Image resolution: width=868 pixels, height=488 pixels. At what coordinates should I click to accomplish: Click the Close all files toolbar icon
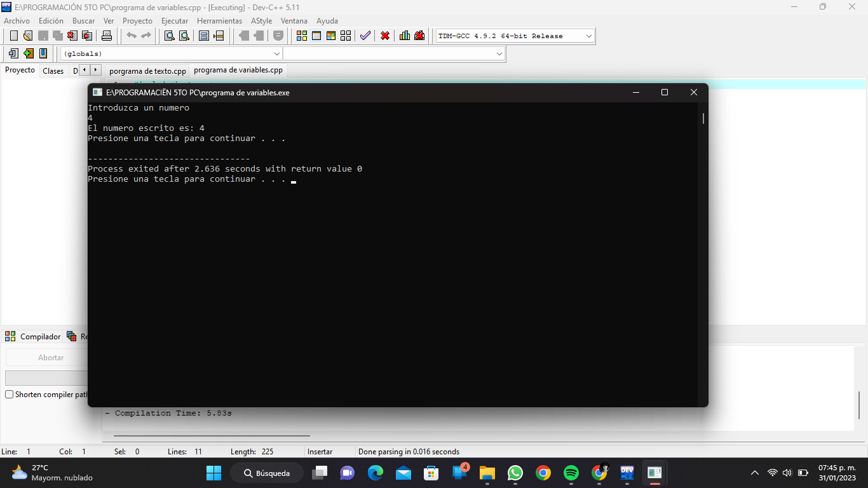[x=87, y=36]
